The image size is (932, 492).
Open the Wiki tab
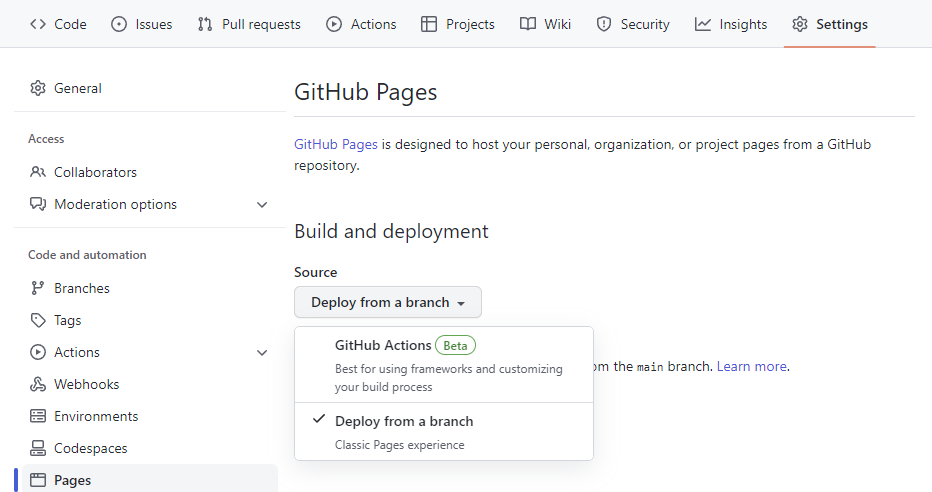coord(546,24)
